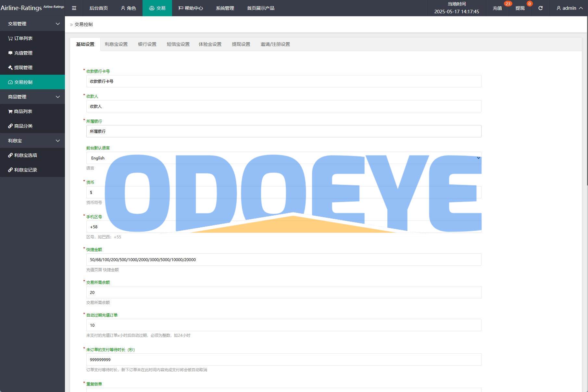Image resolution: width=588 pixels, height=392 pixels.
Task: Open 充值 notifications with 23 badge
Action: point(497,8)
